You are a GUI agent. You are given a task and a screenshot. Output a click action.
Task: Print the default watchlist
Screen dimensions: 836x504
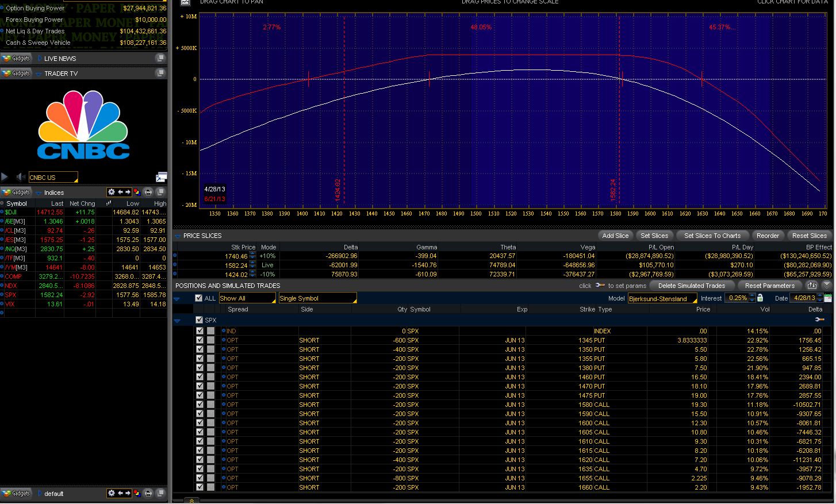148,493
